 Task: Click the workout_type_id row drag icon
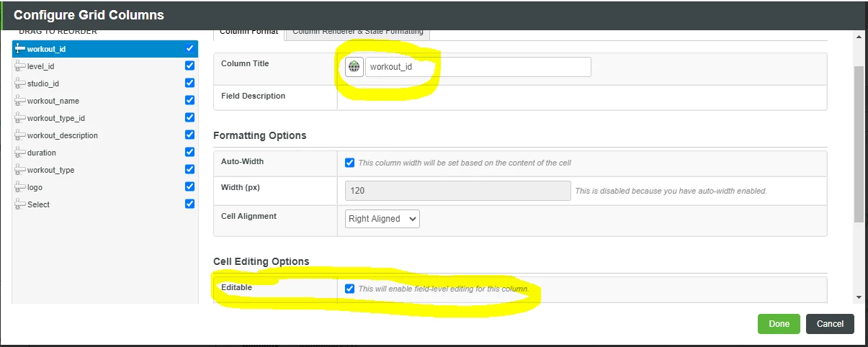pyautogui.click(x=19, y=118)
